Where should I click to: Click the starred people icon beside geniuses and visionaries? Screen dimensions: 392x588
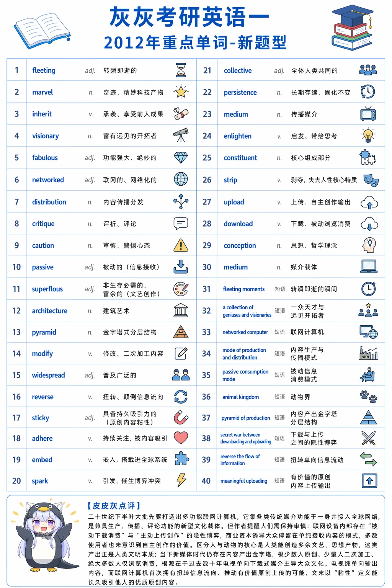368,310
